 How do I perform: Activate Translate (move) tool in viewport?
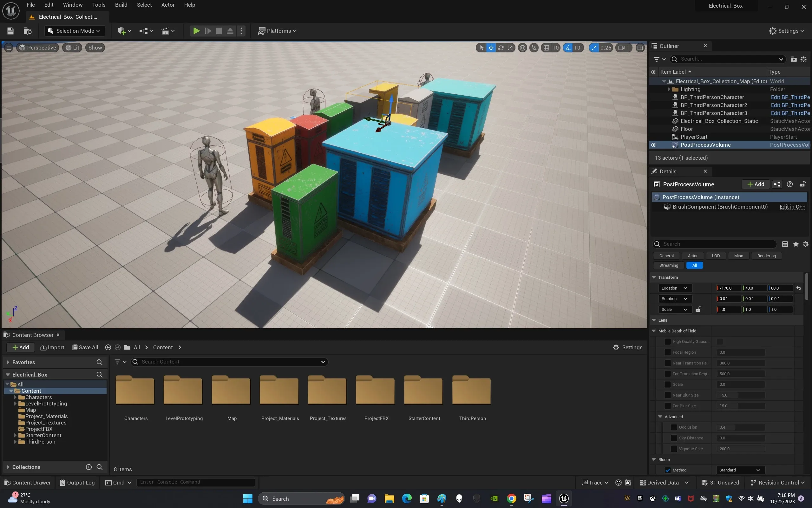tap(491, 48)
